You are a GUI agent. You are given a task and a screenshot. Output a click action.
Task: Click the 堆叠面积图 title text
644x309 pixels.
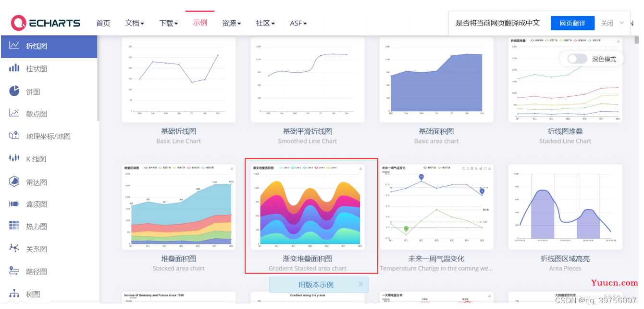click(x=179, y=258)
